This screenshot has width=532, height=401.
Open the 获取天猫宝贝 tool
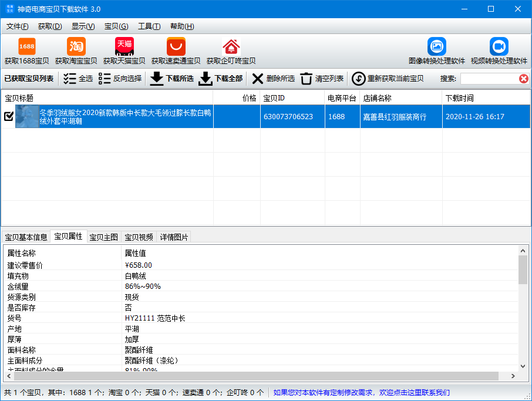coord(124,46)
